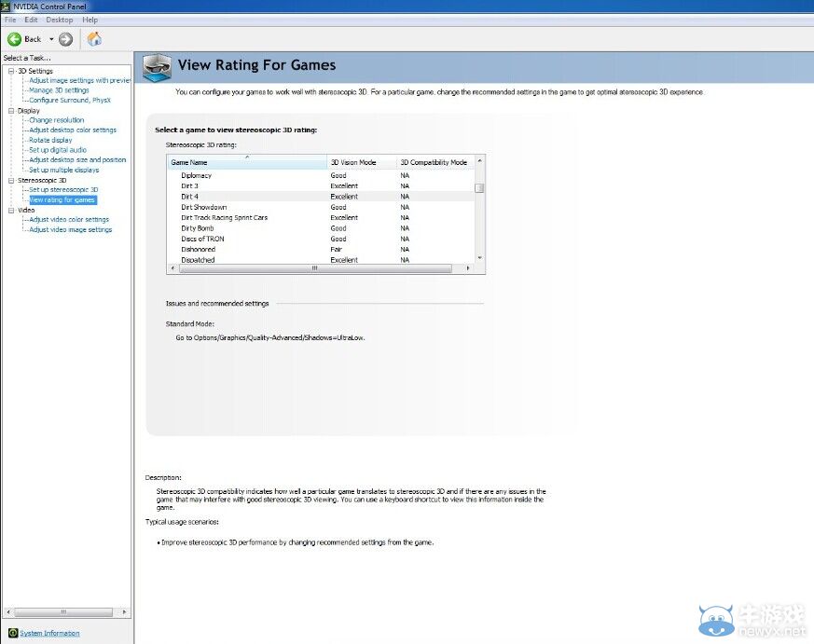
Task: Open Set up digital audio
Action: coord(58,150)
